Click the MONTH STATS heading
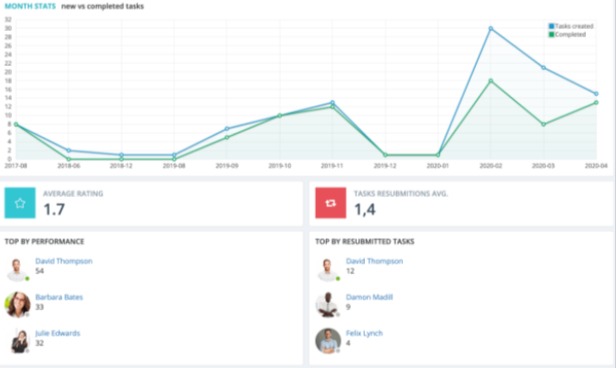The height and width of the screenshot is (368, 616). pyautogui.click(x=30, y=6)
